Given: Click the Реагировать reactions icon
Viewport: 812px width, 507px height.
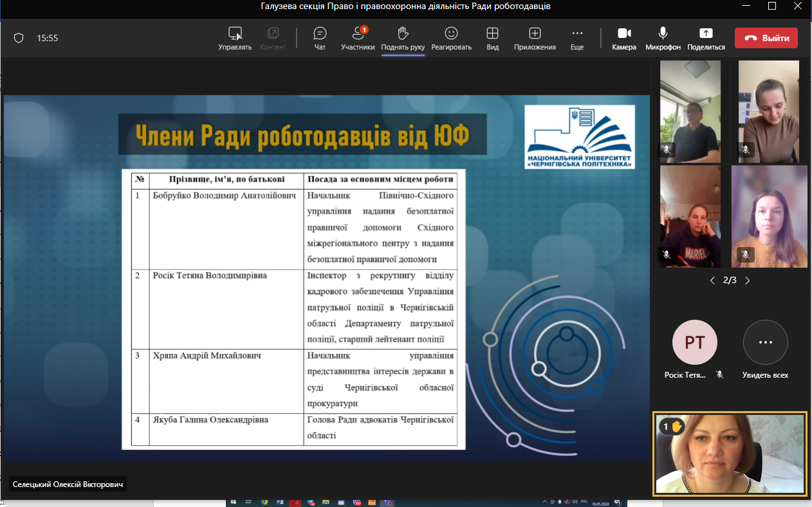Looking at the screenshot, I should click(451, 38).
